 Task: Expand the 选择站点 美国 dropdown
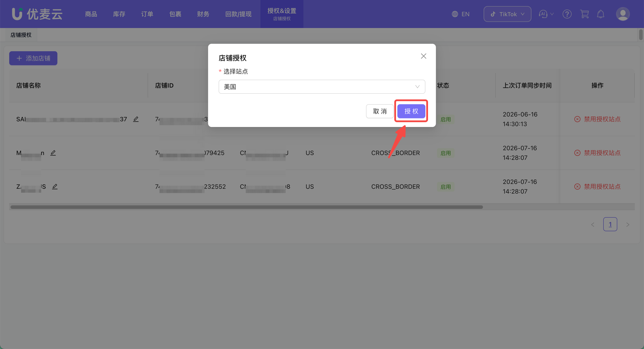click(322, 87)
